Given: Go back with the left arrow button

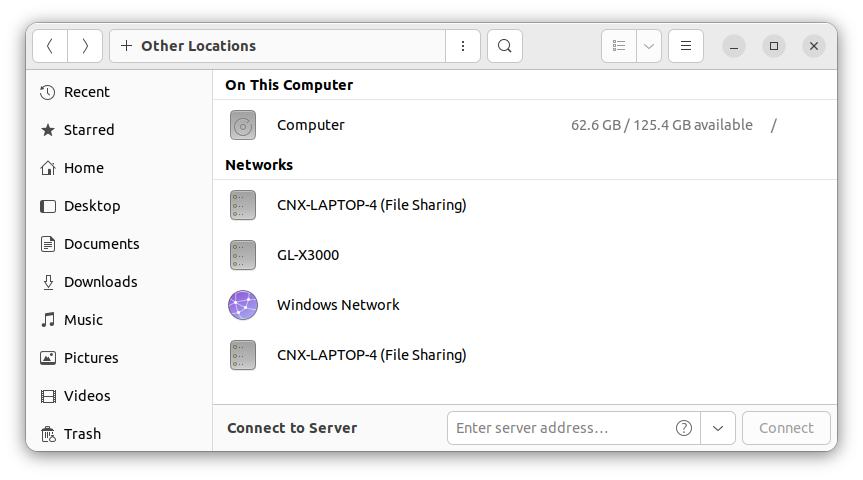Looking at the screenshot, I should [x=50, y=46].
